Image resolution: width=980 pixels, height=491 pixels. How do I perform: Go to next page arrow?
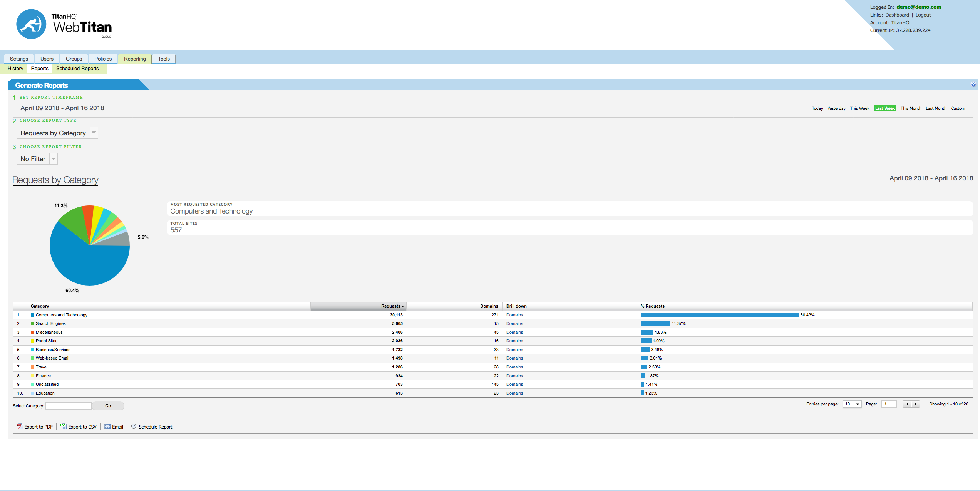coord(916,404)
